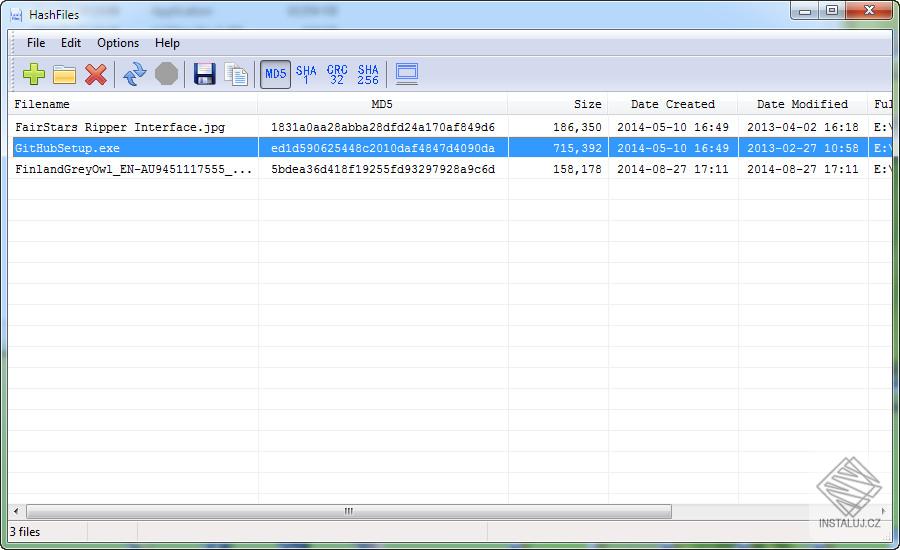Open the Help menu

[x=167, y=43]
